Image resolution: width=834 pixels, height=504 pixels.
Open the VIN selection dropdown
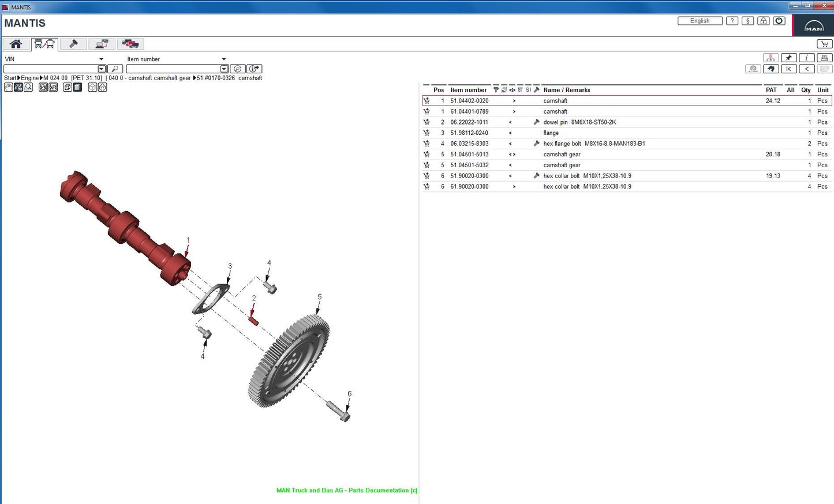pyautogui.click(x=102, y=59)
